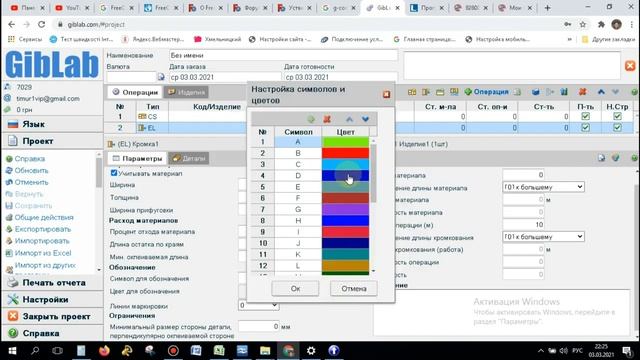Switch to the Параметры tab

pos(138,158)
